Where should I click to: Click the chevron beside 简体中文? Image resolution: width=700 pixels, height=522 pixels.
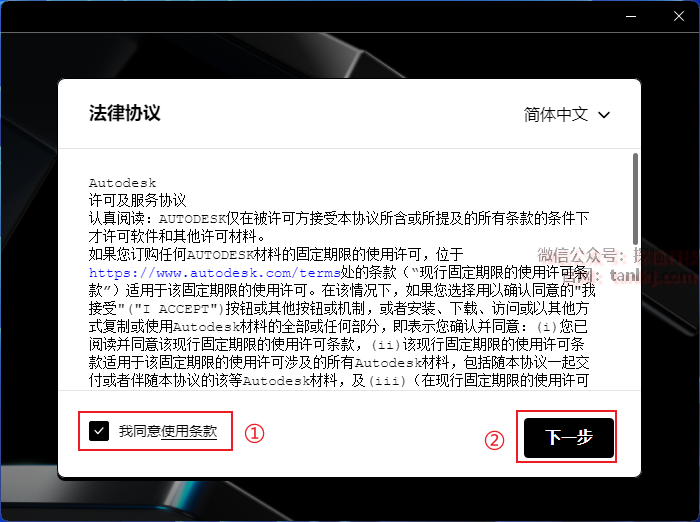[x=604, y=115]
